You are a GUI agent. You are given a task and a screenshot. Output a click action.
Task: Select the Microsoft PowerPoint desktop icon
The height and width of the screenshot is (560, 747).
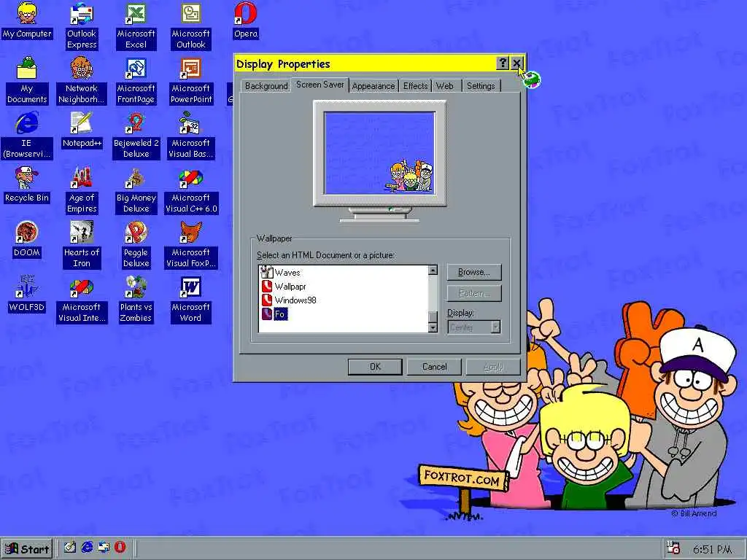coord(191,80)
